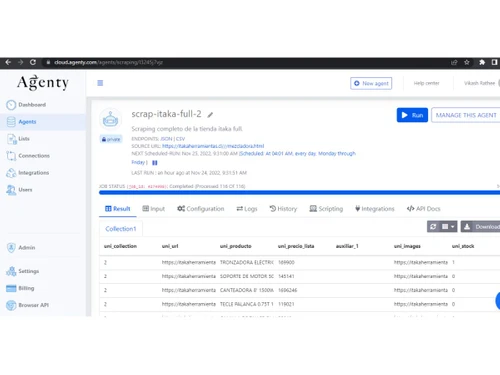This screenshot has height=375, width=500.
Task: Click the uni_precio_lista column header
Action: pos(296,246)
